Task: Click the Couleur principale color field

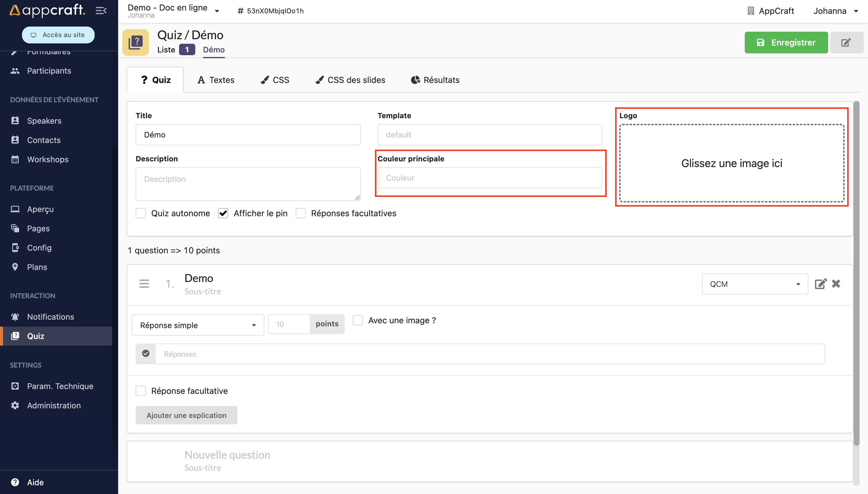Action: point(489,178)
